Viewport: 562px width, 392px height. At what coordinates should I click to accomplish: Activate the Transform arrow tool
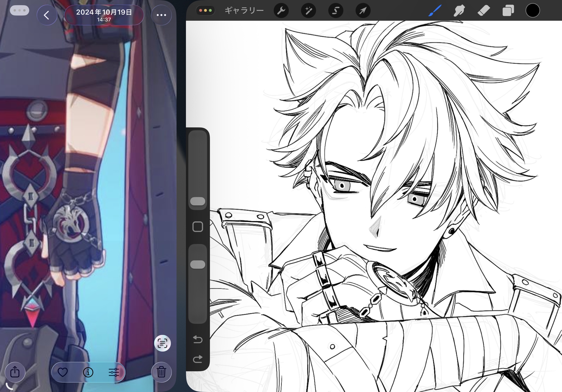pyautogui.click(x=363, y=11)
